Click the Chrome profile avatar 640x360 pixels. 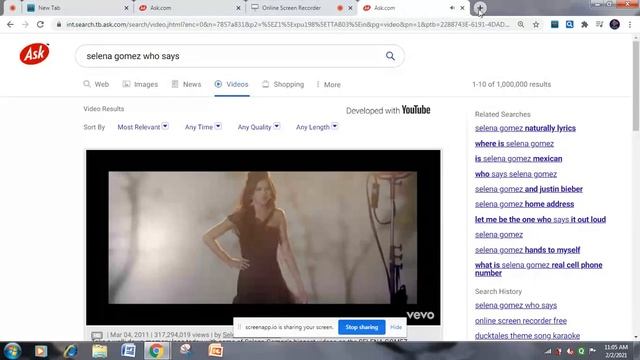[x=615, y=24]
